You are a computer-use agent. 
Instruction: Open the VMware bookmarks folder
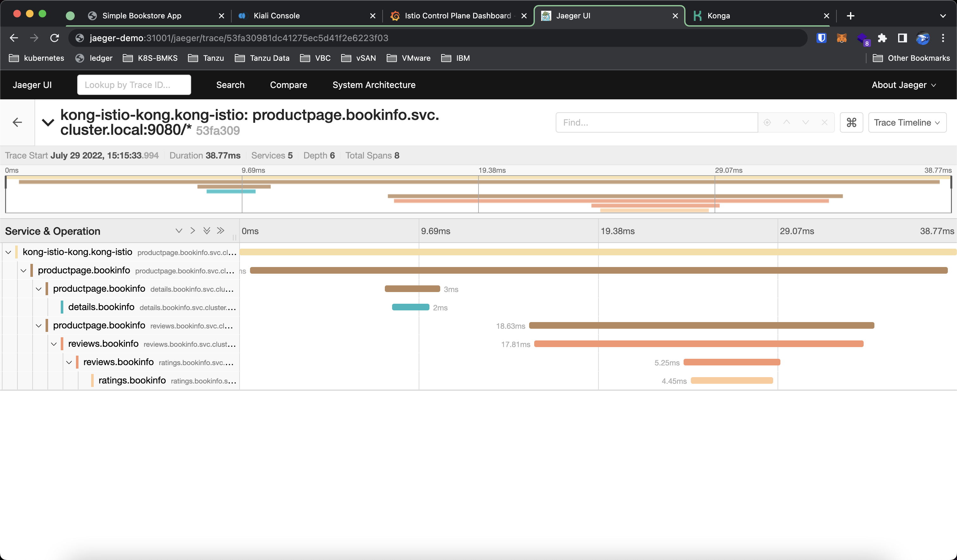(409, 58)
